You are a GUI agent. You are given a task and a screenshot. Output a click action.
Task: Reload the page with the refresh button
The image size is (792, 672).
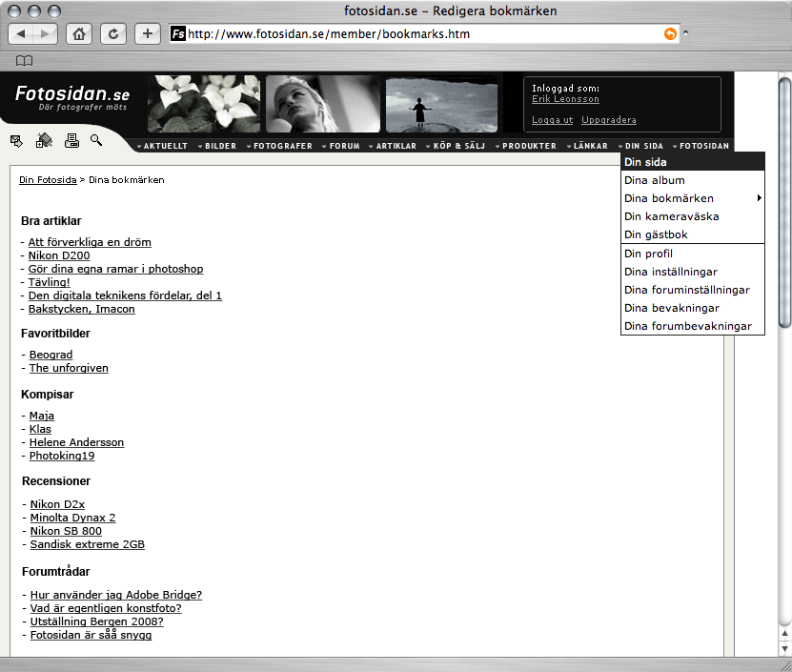113,34
